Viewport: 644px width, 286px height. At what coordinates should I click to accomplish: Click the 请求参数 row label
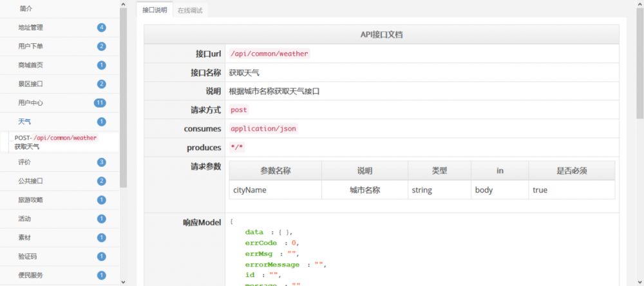205,166
